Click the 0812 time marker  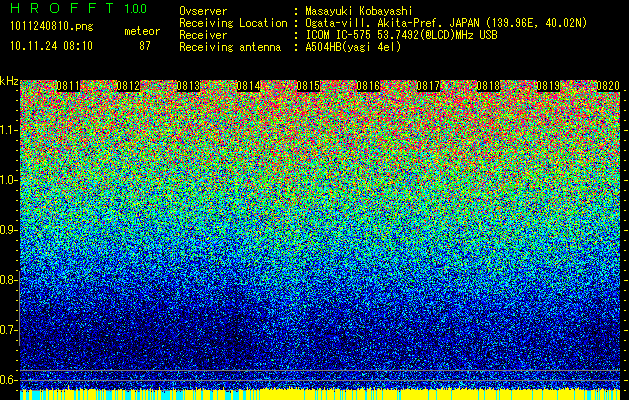click(x=128, y=86)
